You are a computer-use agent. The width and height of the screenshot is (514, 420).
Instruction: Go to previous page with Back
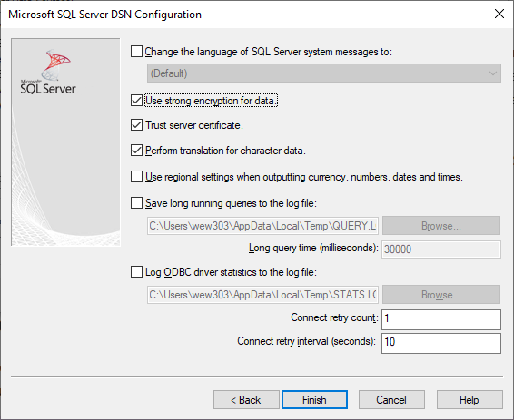(x=246, y=400)
